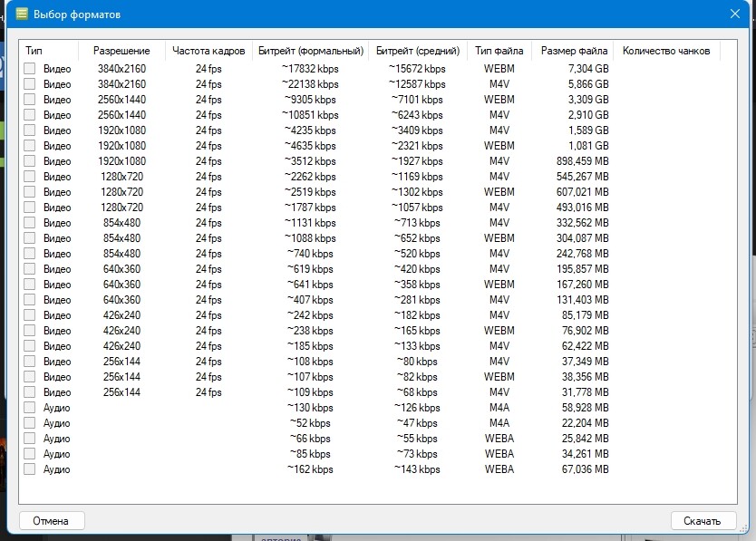Image resolution: width=756 pixels, height=541 pixels.
Task: Sort by the Тип column header
Action: [x=49, y=51]
